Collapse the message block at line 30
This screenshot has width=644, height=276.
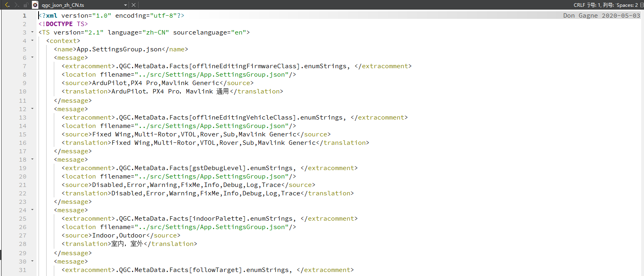click(x=33, y=261)
